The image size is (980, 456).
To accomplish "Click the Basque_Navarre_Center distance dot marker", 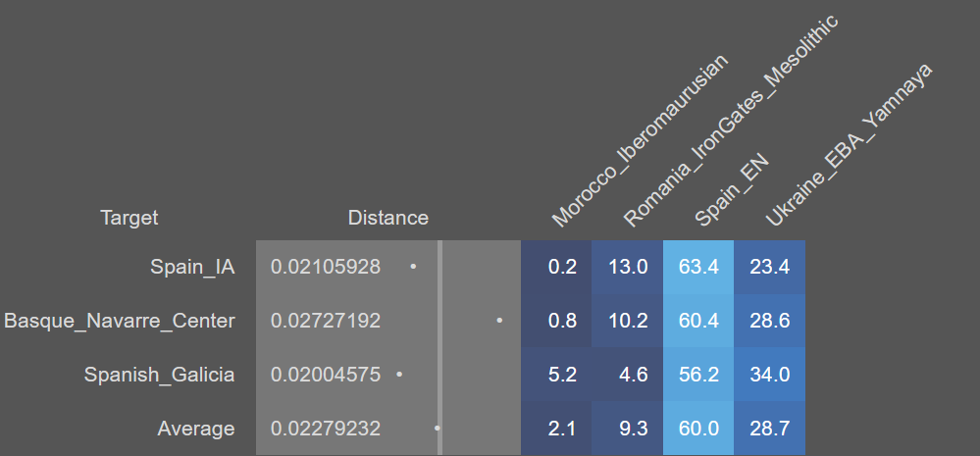I will (499, 321).
